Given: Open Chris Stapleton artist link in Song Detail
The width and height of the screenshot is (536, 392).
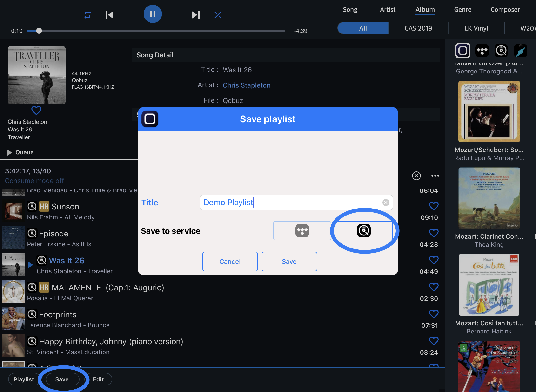Looking at the screenshot, I should click(247, 85).
